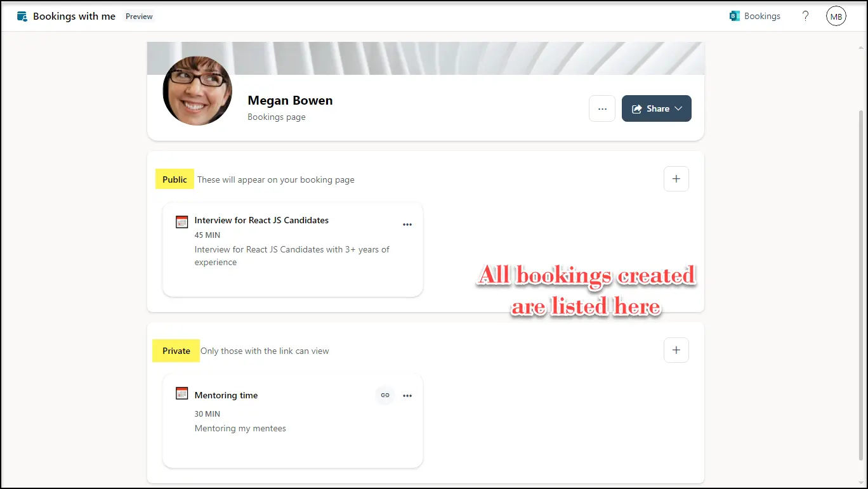Click the Mentoring time calendar icon

pyautogui.click(x=182, y=394)
